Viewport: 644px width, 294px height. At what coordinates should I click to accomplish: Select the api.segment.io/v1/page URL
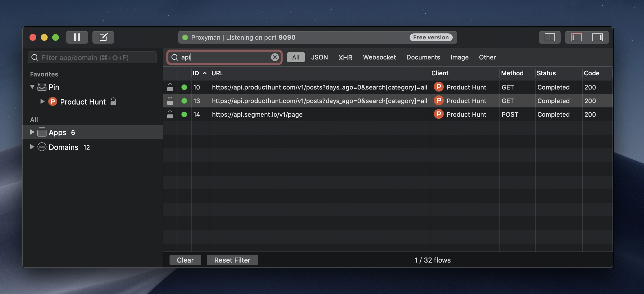coord(257,114)
